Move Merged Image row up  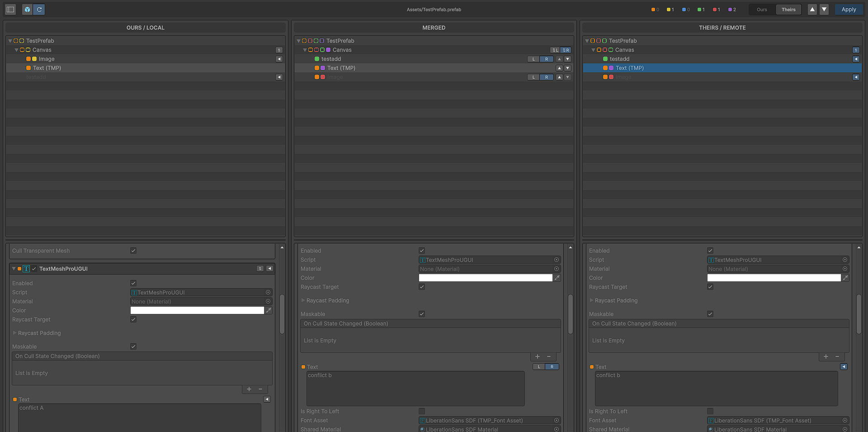click(559, 77)
